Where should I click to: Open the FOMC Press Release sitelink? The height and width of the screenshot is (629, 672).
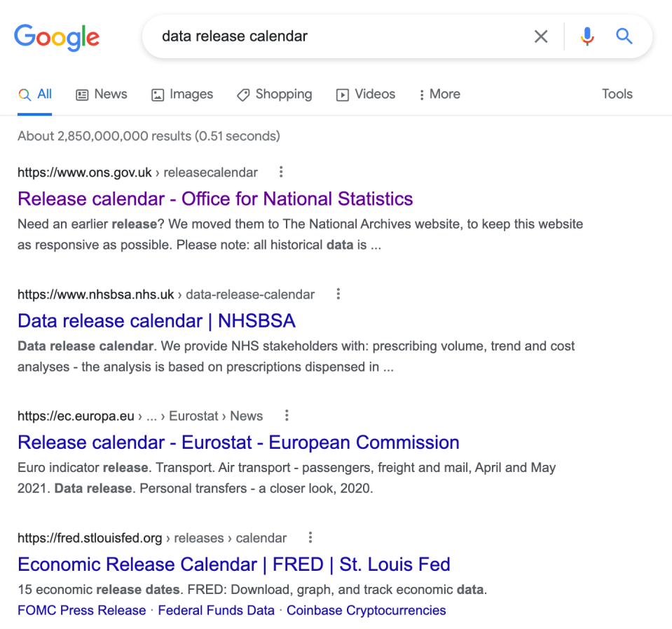[x=81, y=610]
